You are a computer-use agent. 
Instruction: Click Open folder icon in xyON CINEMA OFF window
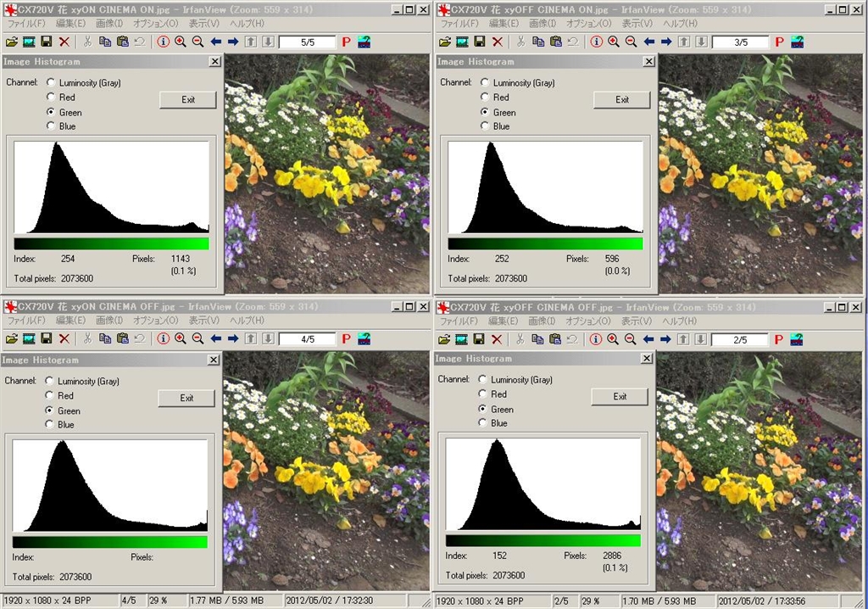pyautogui.click(x=12, y=338)
